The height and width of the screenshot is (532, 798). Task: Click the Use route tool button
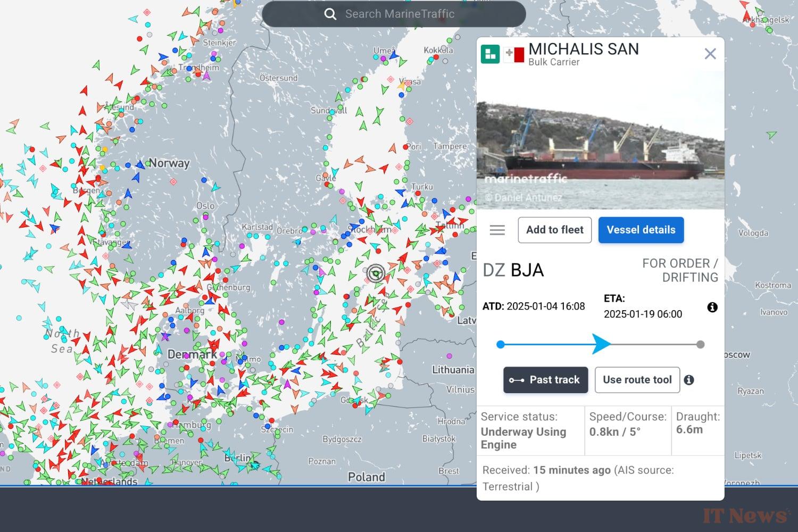point(637,380)
